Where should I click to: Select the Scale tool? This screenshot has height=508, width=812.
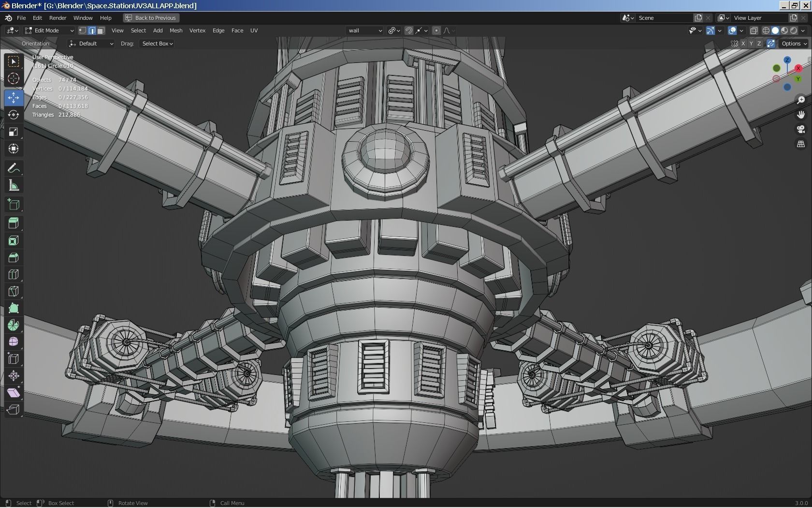click(x=14, y=132)
